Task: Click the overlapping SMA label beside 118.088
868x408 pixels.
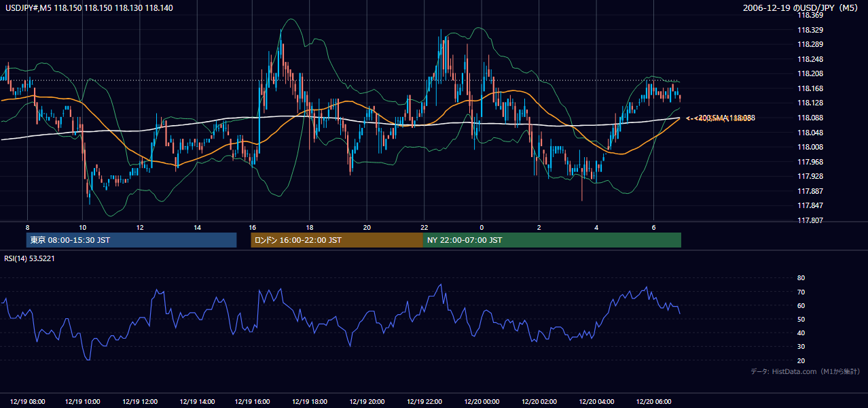Action: [x=720, y=118]
